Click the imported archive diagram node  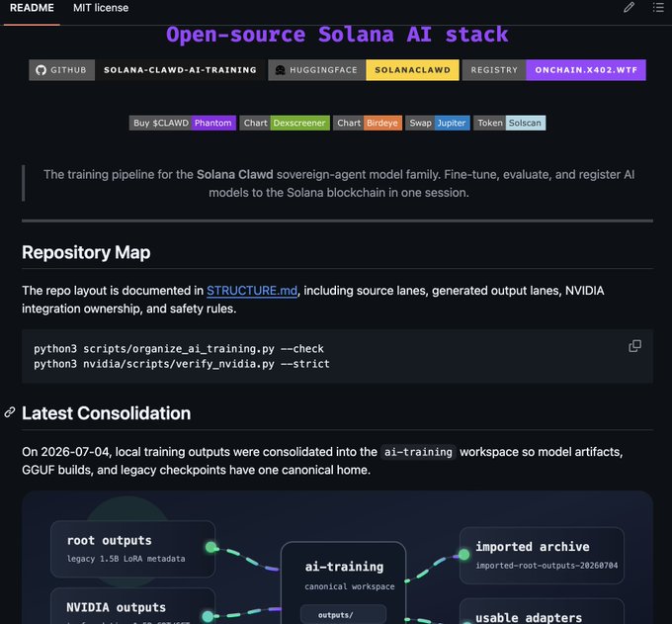click(542, 556)
